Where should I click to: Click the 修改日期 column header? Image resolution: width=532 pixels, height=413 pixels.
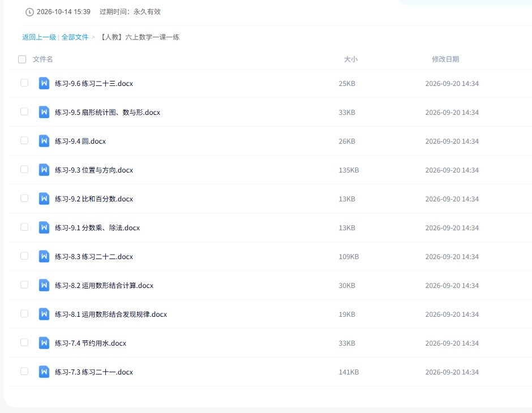(x=445, y=59)
